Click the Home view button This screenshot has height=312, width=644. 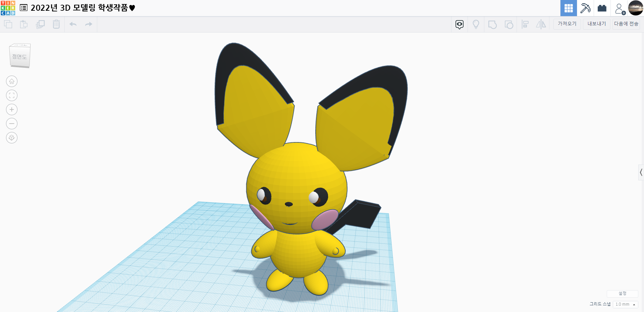12,81
